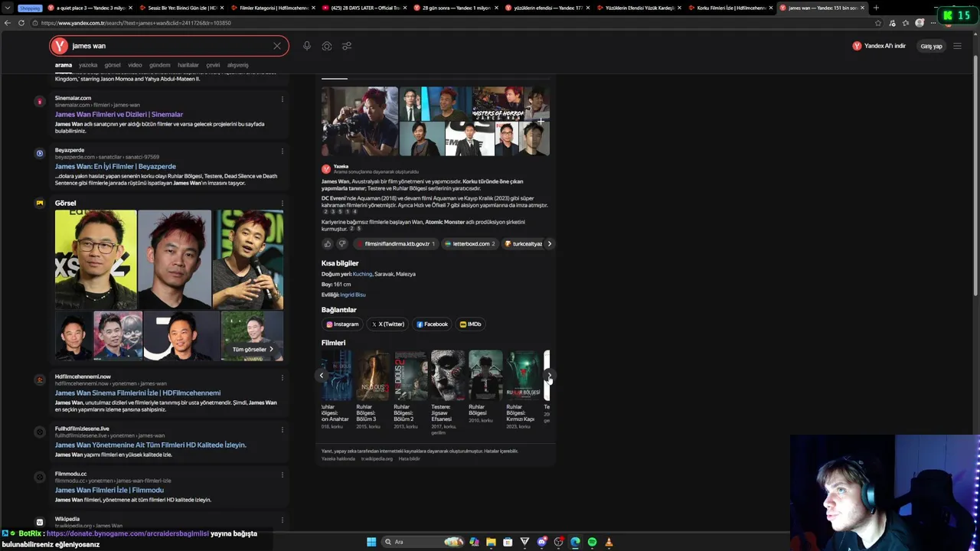Switch to the video search tab
Viewport: 980px width, 551px height.
[x=135, y=65]
